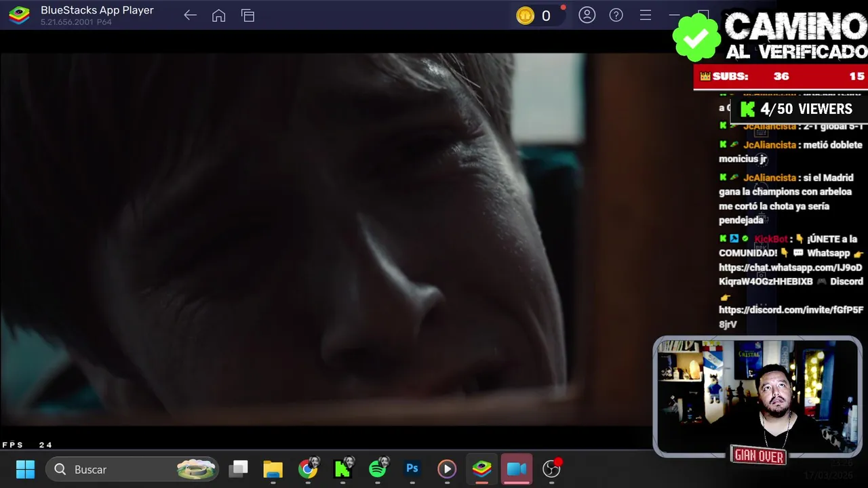
Task: Click the discord.com invite link in chat
Action: (791, 317)
